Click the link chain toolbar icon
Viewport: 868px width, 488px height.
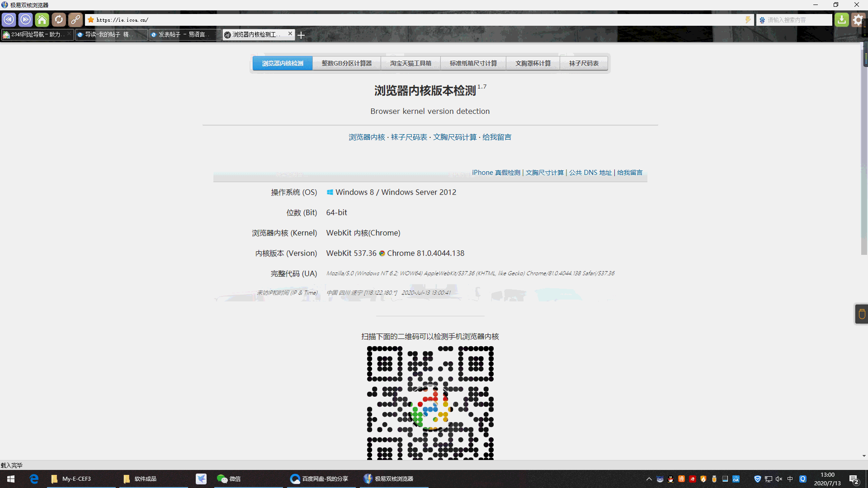(x=75, y=20)
